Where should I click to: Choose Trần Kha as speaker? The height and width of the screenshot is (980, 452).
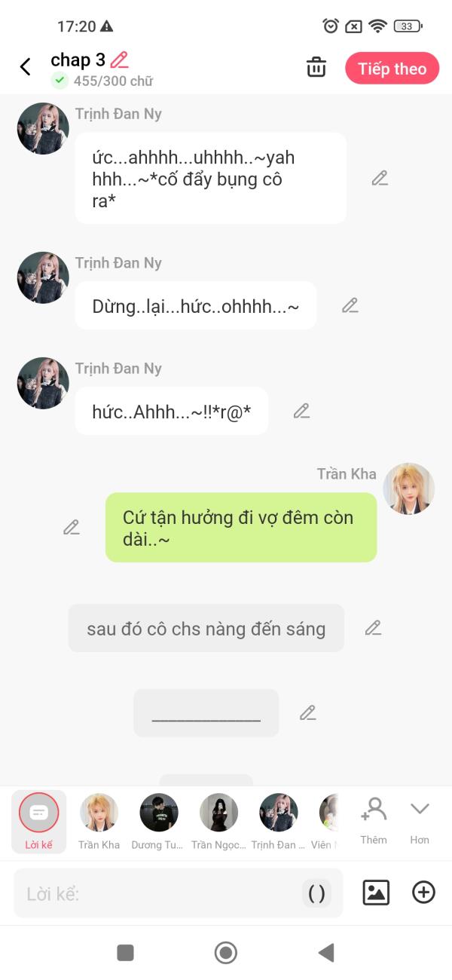click(x=99, y=821)
